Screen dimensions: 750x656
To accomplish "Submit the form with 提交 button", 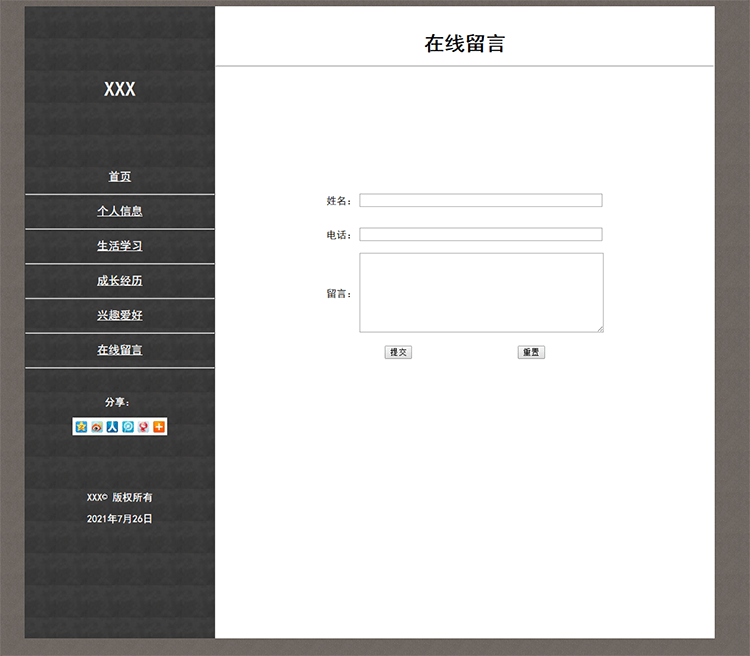I will click(x=398, y=352).
